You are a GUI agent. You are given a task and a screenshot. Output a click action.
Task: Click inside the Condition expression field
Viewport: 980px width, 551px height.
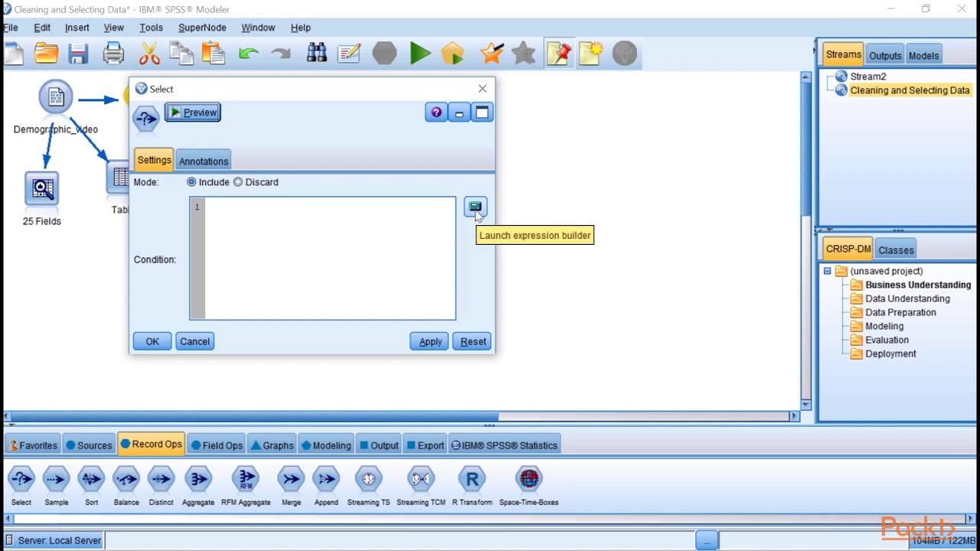[322, 259]
